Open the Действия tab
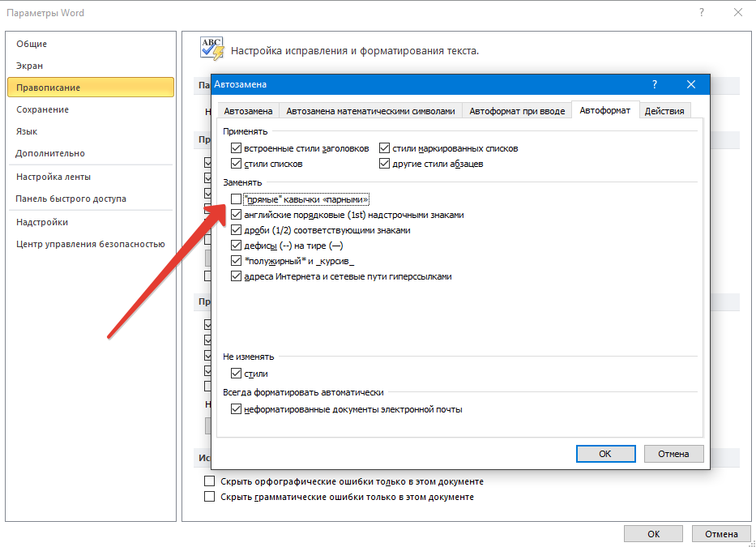The image size is (756, 547). pos(664,111)
